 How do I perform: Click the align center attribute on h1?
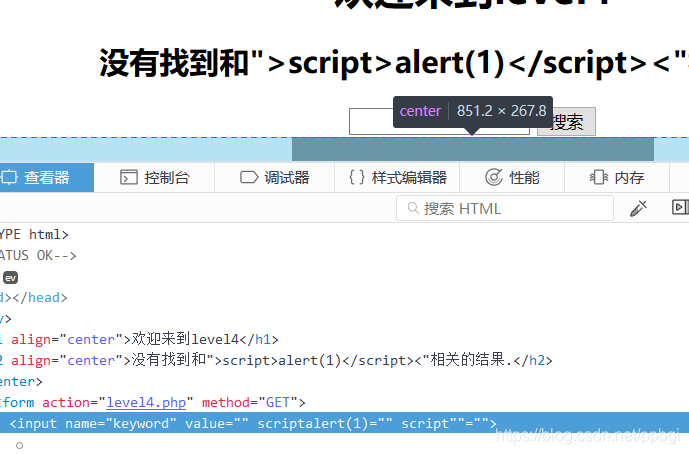(x=67, y=339)
